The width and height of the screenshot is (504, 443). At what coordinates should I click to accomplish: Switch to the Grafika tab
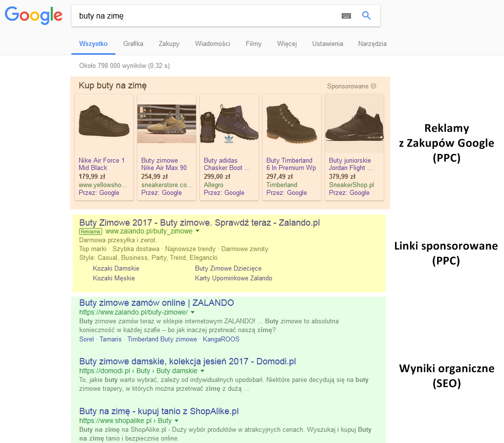(x=133, y=43)
